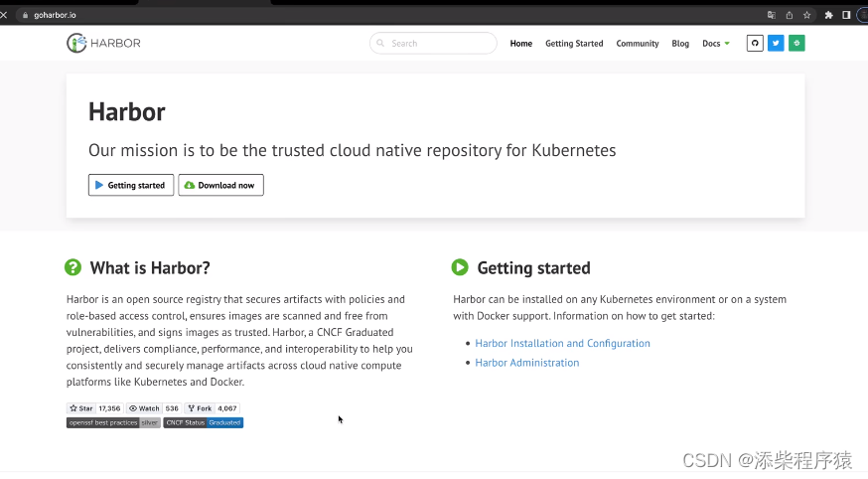This screenshot has height=479, width=868.
Task: Click the star count 17,356
Action: [x=109, y=408]
